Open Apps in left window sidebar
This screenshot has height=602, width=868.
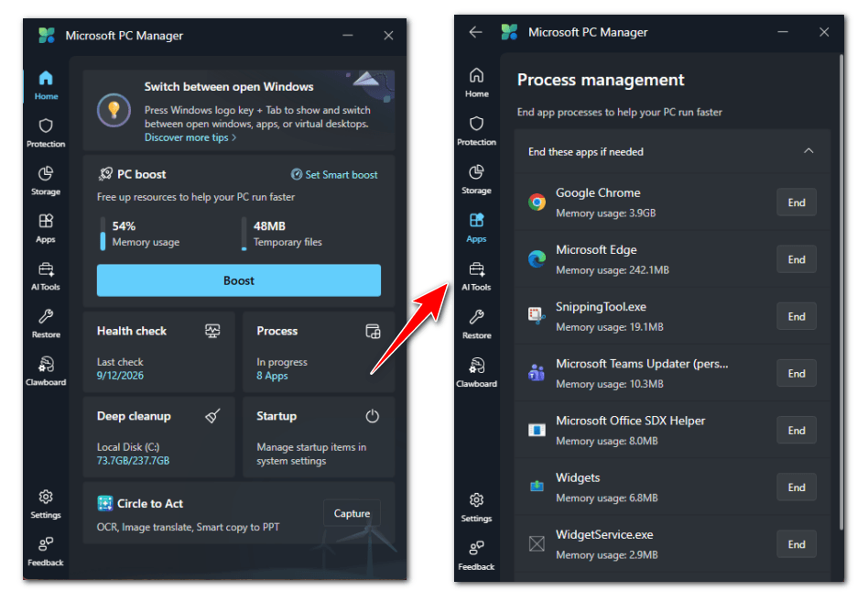click(46, 228)
